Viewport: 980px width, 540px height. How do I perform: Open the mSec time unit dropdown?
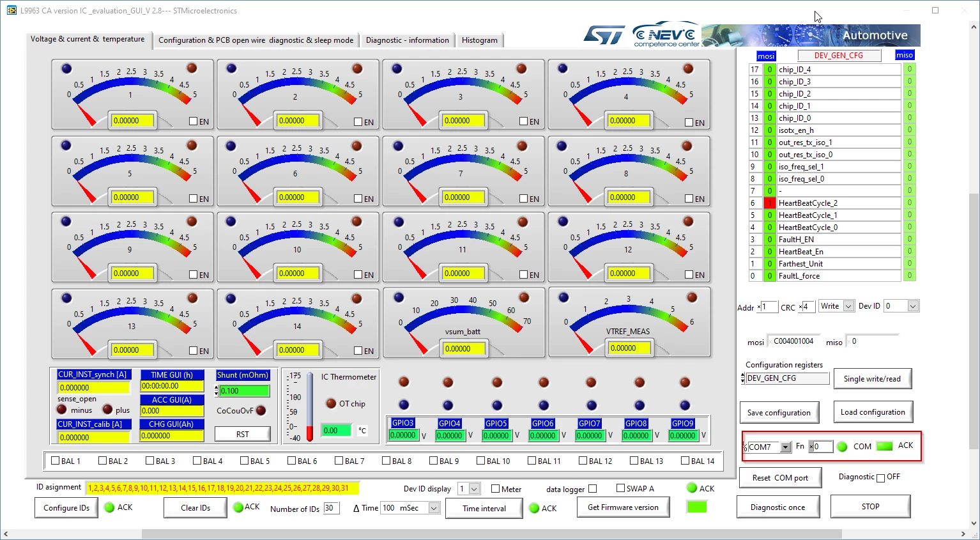(434, 508)
